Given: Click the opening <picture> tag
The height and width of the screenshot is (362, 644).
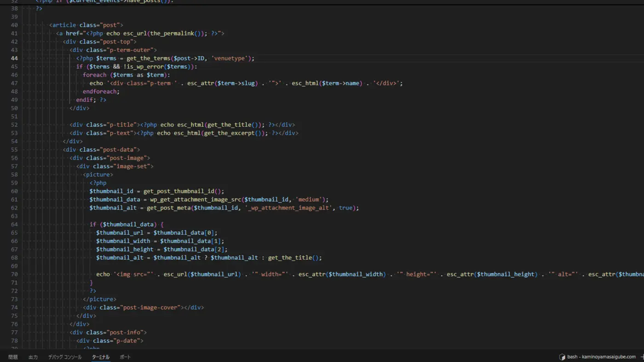Looking at the screenshot, I should [98, 175].
